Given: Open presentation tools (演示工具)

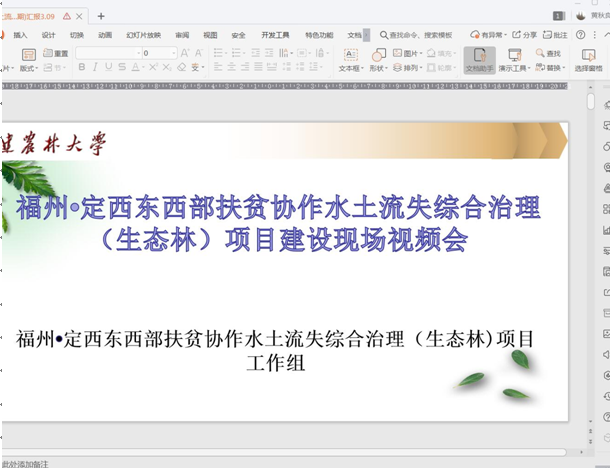Looking at the screenshot, I should tap(515, 60).
